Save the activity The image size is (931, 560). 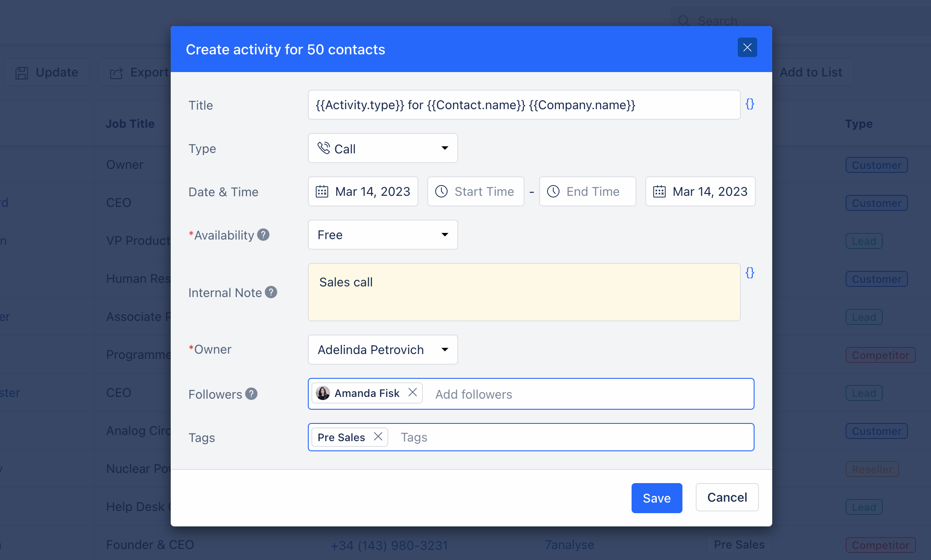pos(657,498)
